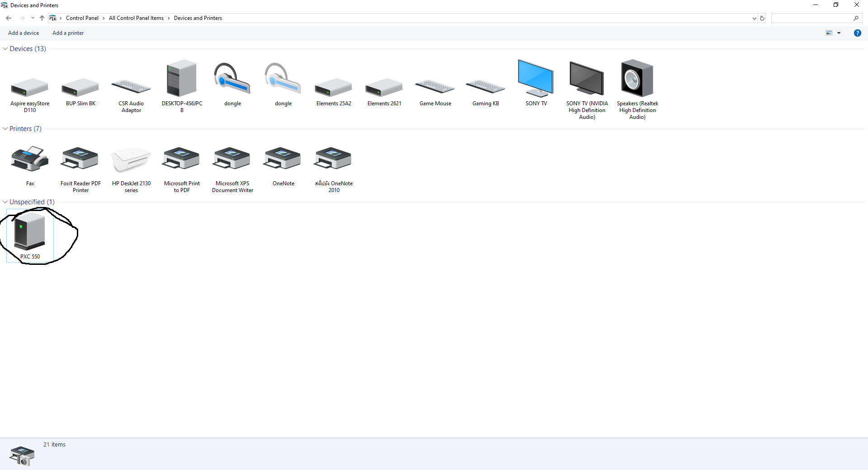
Task: Click the devices icon in the details pane
Action: click(x=22, y=455)
